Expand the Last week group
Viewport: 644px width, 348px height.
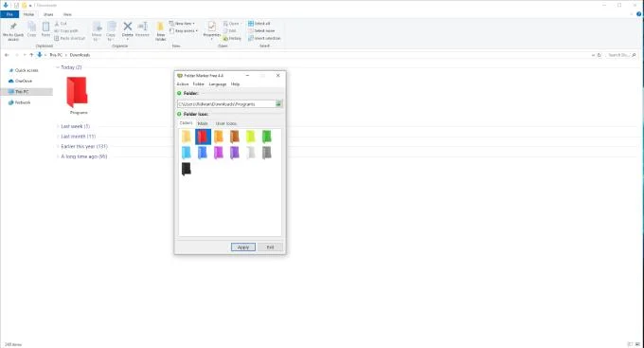click(58, 126)
